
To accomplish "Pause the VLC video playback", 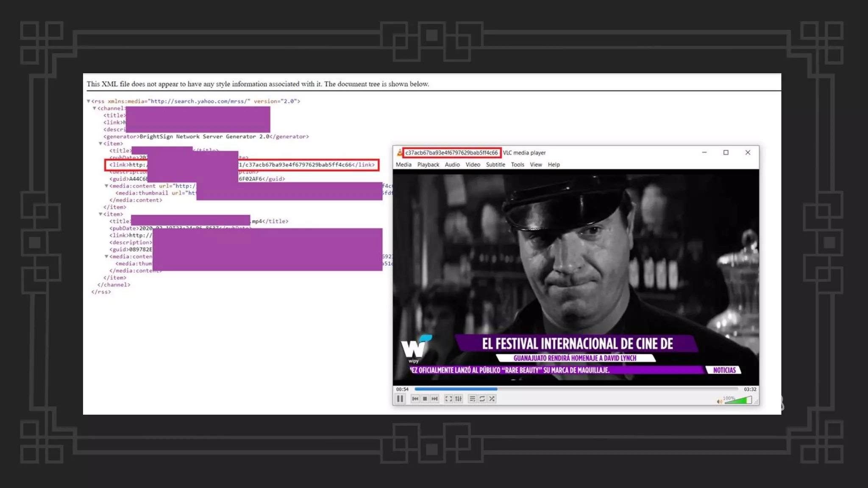I will (400, 399).
